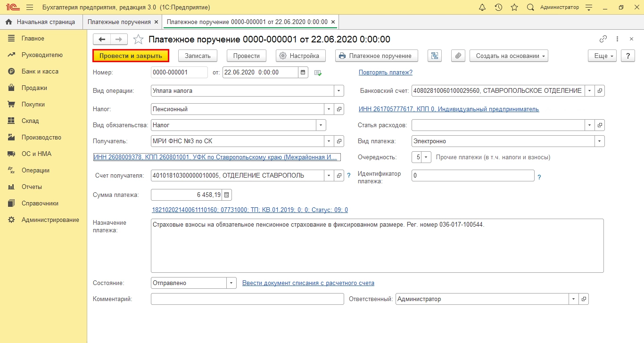Go back with the left arrow button
Screen dimensions: 644x343
click(x=102, y=40)
